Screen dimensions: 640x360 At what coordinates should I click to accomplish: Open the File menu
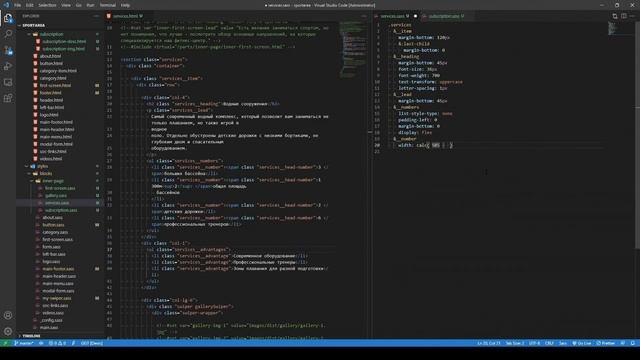click(x=18, y=5)
